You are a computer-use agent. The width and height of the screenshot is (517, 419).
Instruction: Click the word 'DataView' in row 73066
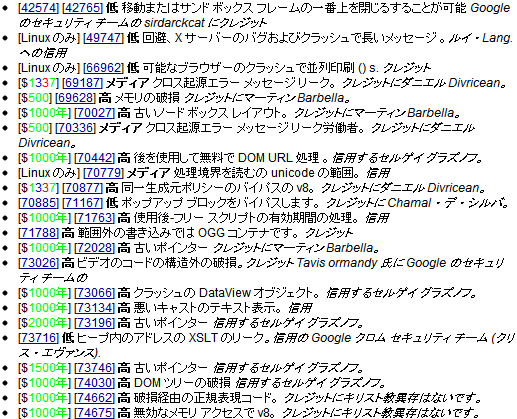[x=225, y=293]
